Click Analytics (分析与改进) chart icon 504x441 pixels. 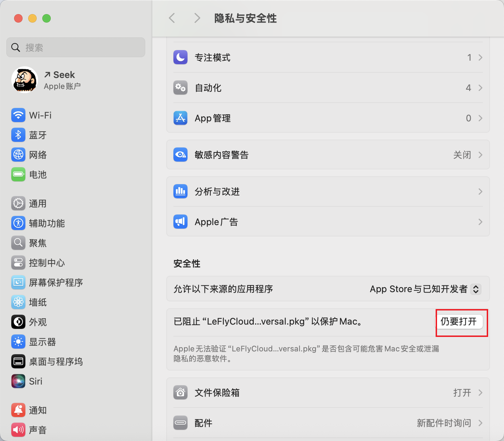(180, 191)
